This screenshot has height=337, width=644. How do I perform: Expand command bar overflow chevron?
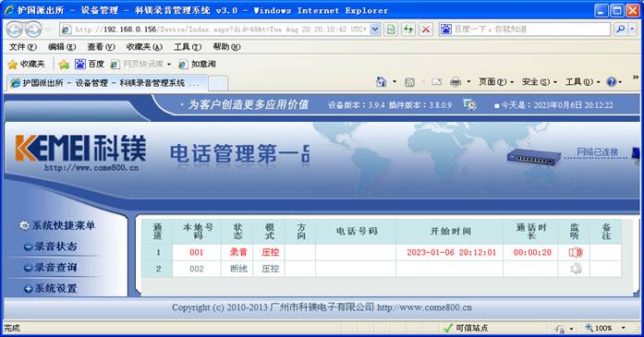(636, 78)
